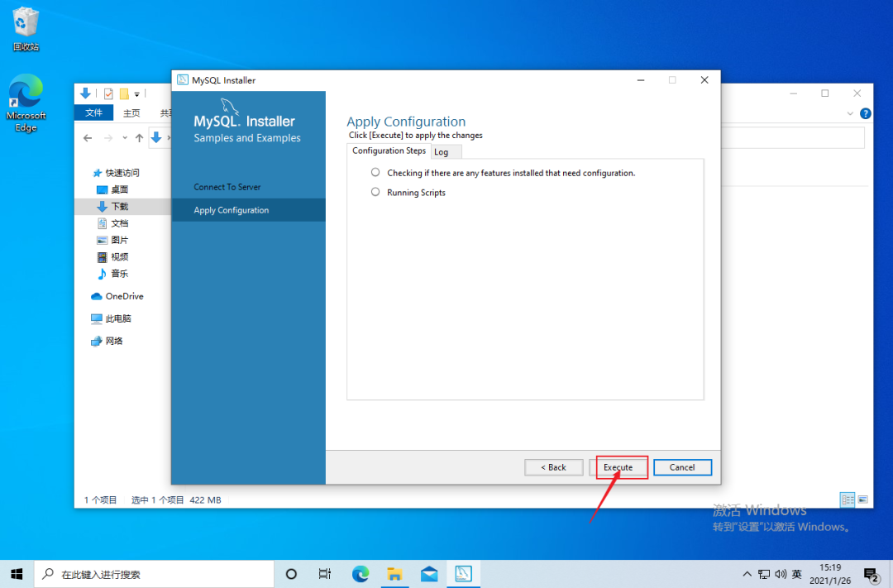The image size is (893, 588).
Task: Open Mail app from taskbar
Action: pyautogui.click(x=429, y=574)
